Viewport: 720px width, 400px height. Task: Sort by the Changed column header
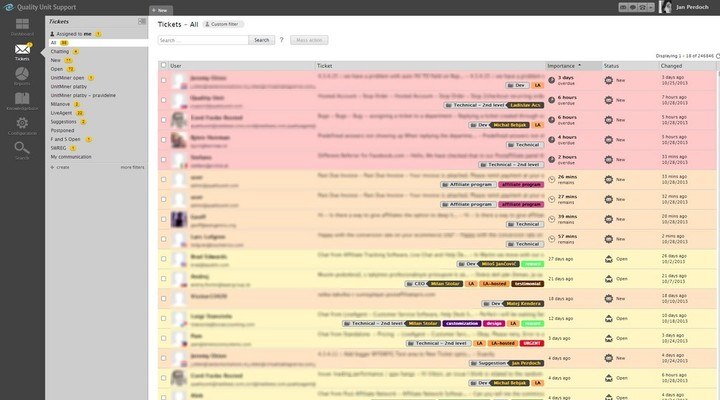pos(687,66)
